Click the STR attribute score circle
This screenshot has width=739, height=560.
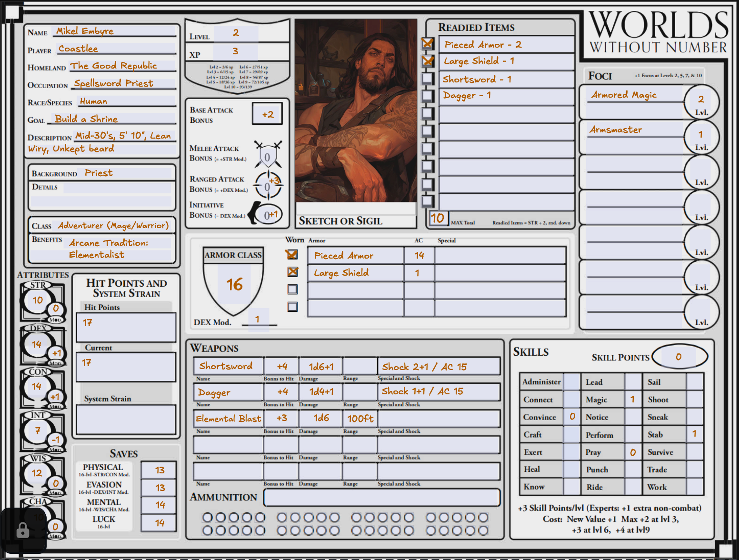tap(38, 300)
